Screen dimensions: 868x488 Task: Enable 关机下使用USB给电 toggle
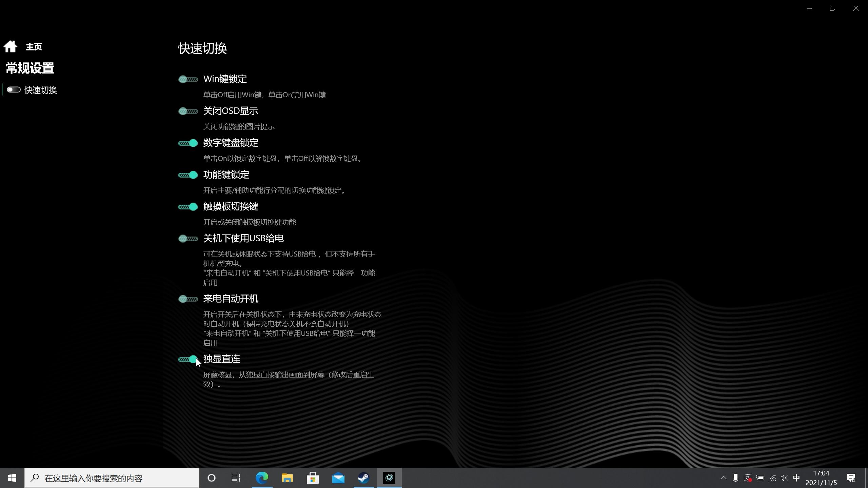188,239
